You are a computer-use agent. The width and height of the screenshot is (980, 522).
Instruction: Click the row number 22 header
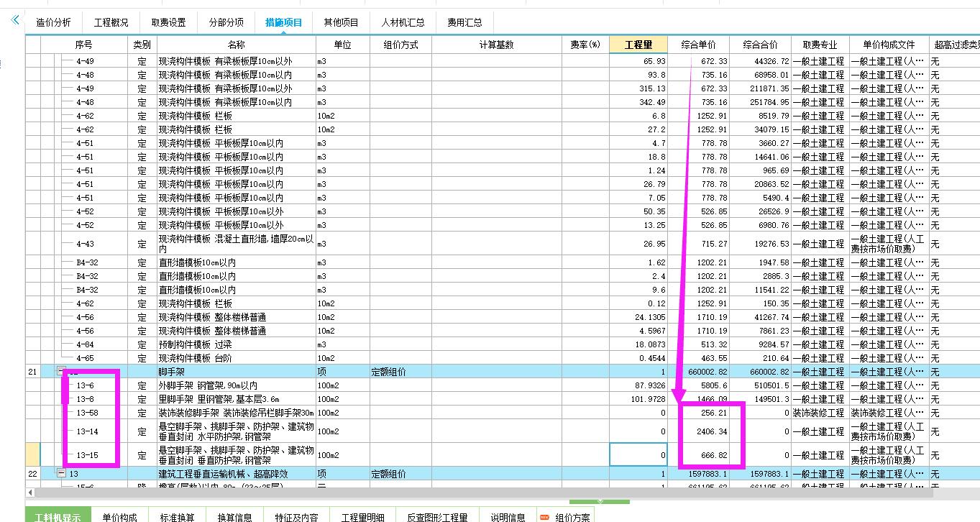tap(32, 474)
